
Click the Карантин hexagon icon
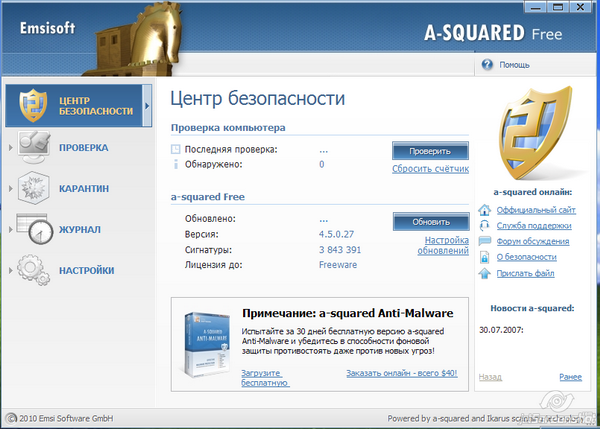[x=34, y=188]
